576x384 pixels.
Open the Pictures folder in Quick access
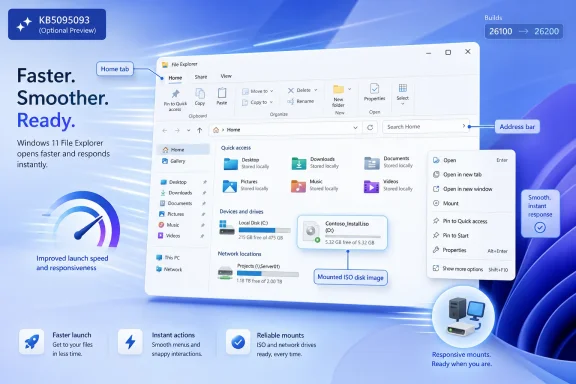click(x=245, y=186)
